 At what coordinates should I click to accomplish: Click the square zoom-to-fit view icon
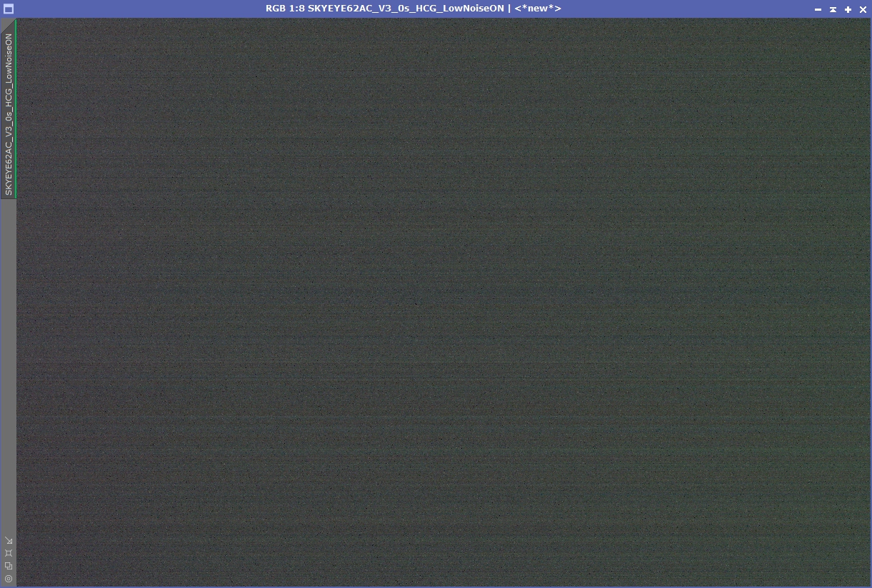(9, 553)
